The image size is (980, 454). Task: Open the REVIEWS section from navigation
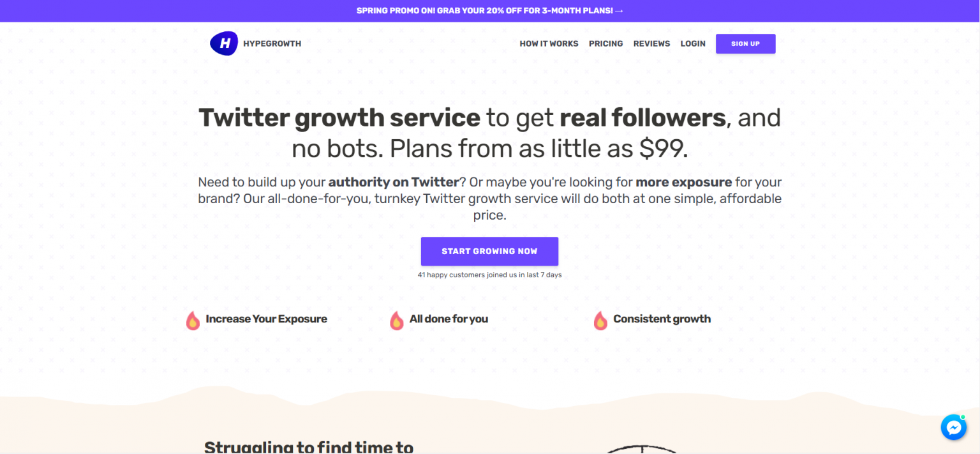[x=651, y=43]
